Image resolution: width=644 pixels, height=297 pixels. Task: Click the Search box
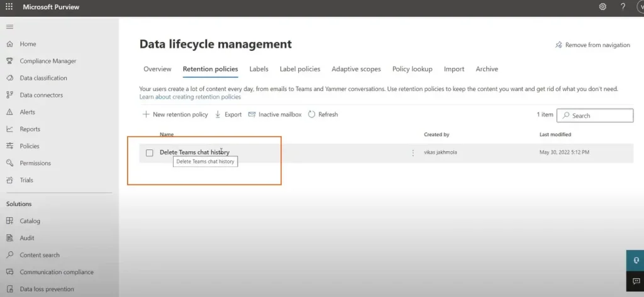coord(595,116)
